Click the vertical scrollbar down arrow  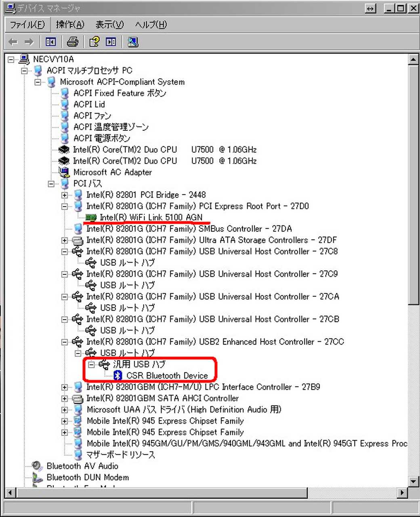(413, 481)
